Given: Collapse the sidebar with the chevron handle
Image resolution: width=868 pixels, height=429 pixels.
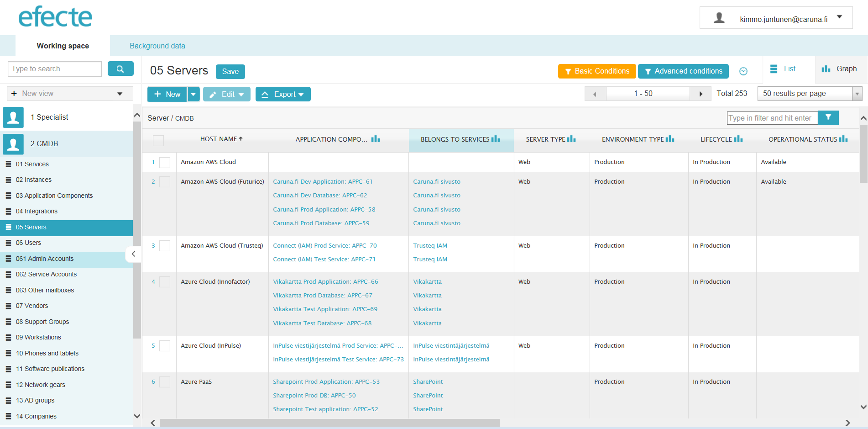Looking at the screenshot, I should (133, 254).
